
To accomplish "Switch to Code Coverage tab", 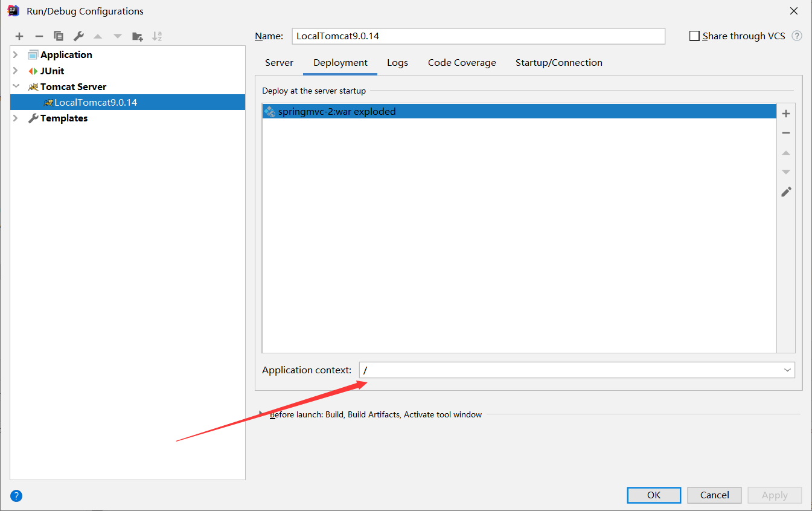I will (462, 63).
